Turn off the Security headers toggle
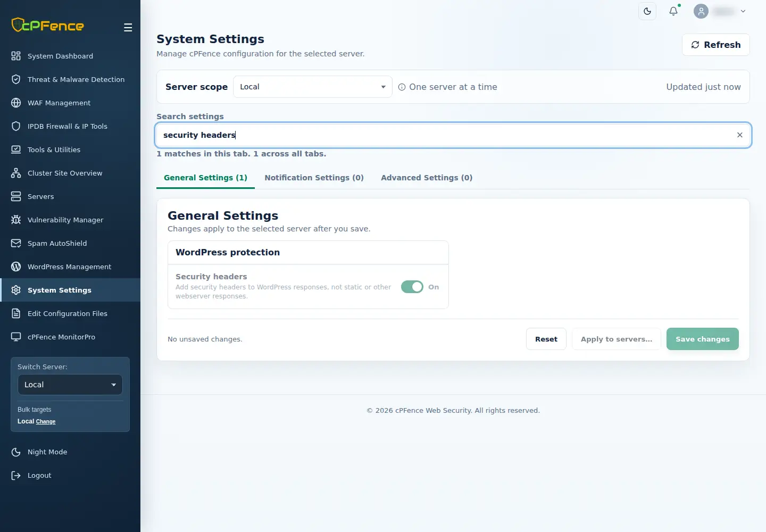Viewport: 766px width, 532px height. (412, 287)
